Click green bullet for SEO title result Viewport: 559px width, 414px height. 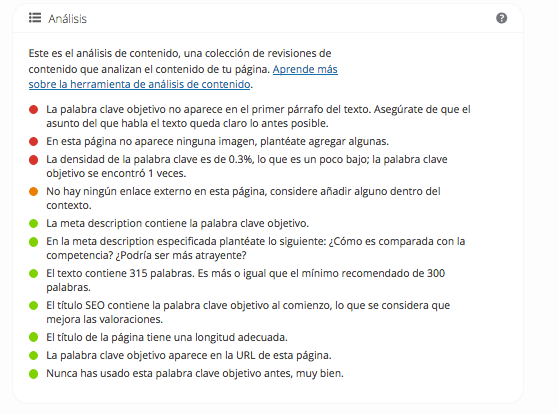tap(34, 306)
